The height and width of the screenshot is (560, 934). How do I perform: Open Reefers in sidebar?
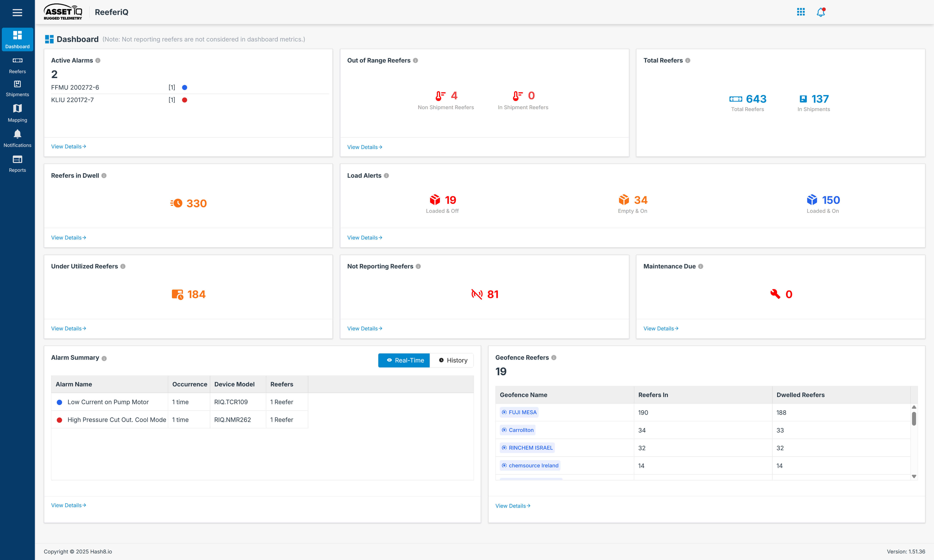tap(17, 65)
